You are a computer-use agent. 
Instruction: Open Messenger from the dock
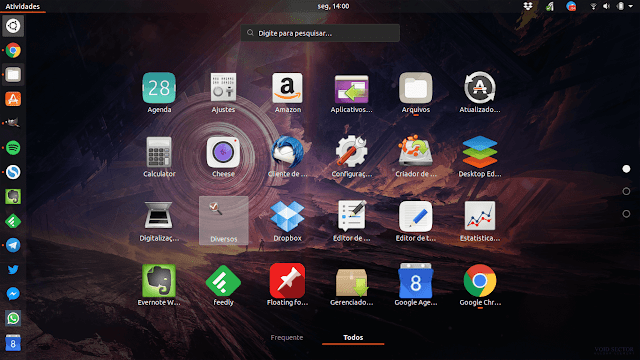coord(13,294)
